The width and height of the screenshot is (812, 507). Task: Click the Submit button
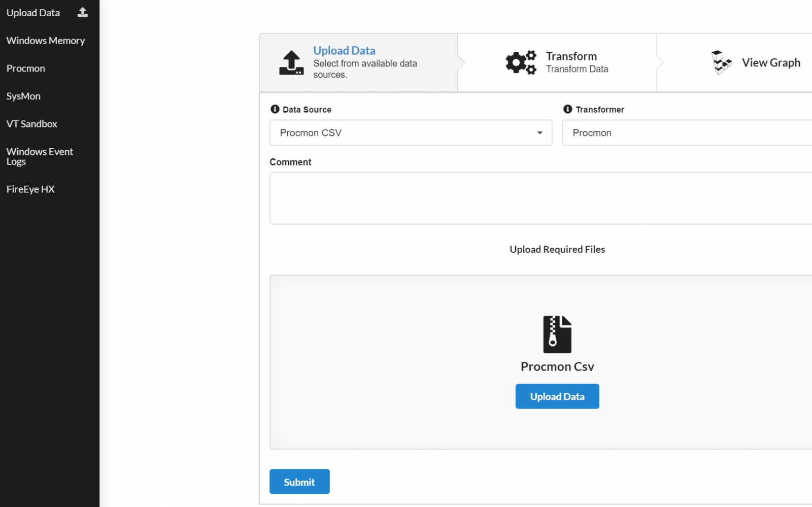click(x=299, y=482)
